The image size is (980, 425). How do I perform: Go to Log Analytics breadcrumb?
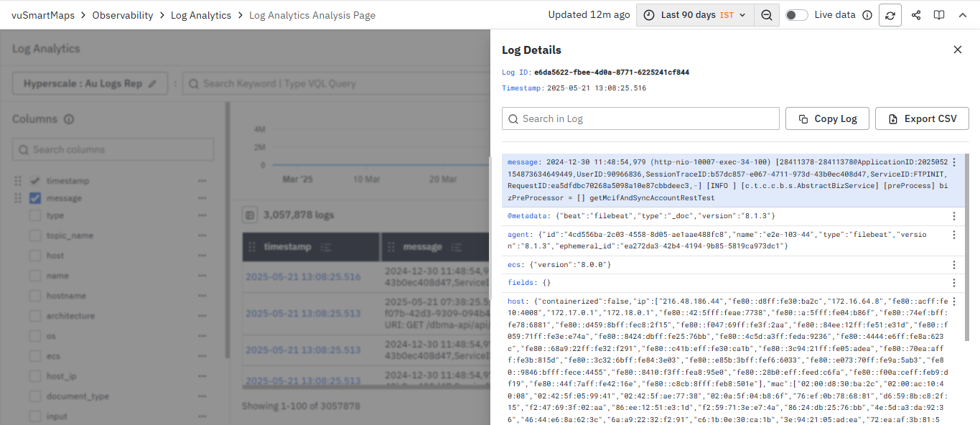click(201, 15)
